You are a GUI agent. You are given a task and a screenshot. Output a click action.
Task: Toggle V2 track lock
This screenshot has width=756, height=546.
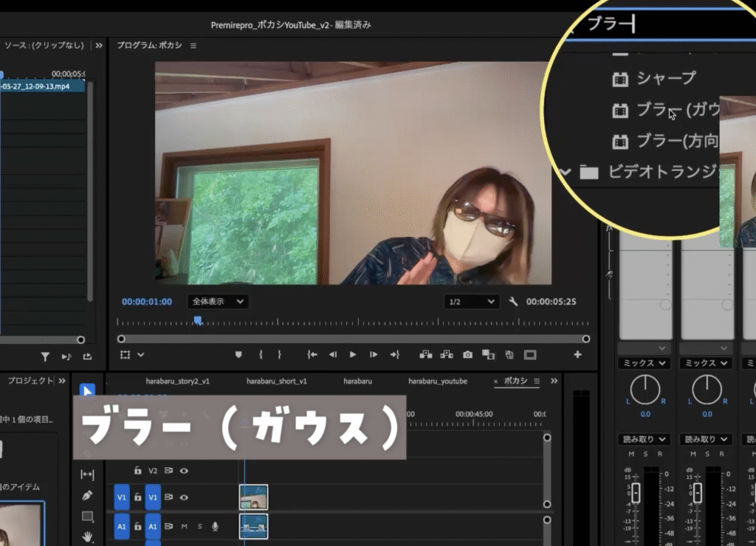138,470
